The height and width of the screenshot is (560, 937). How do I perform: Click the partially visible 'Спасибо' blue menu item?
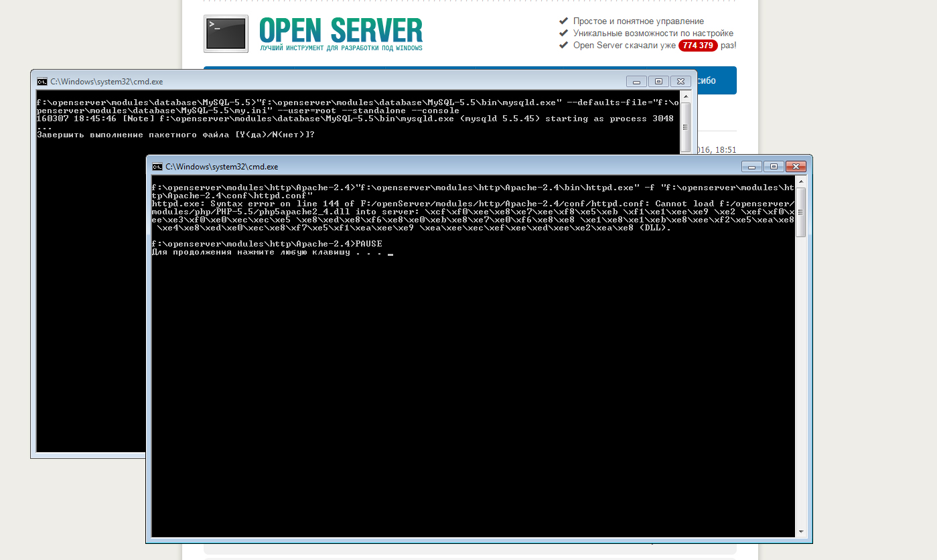pyautogui.click(x=715, y=80)
